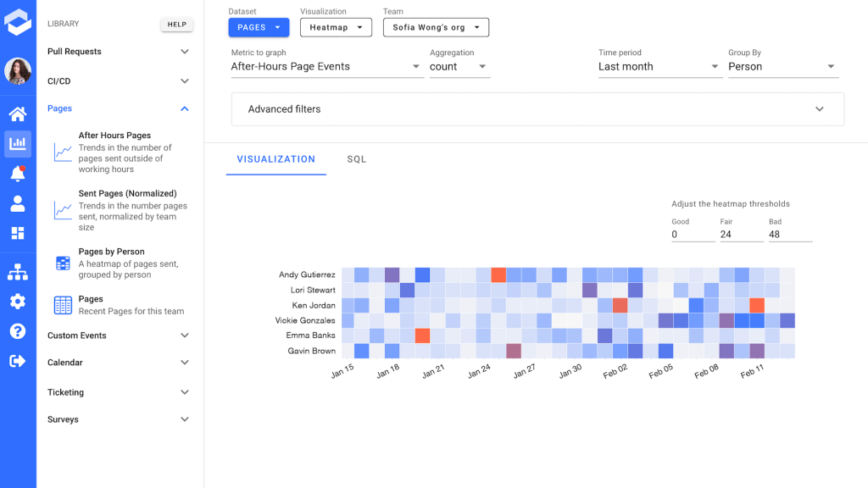Open the bar chart analytics icon

(17, 144)
